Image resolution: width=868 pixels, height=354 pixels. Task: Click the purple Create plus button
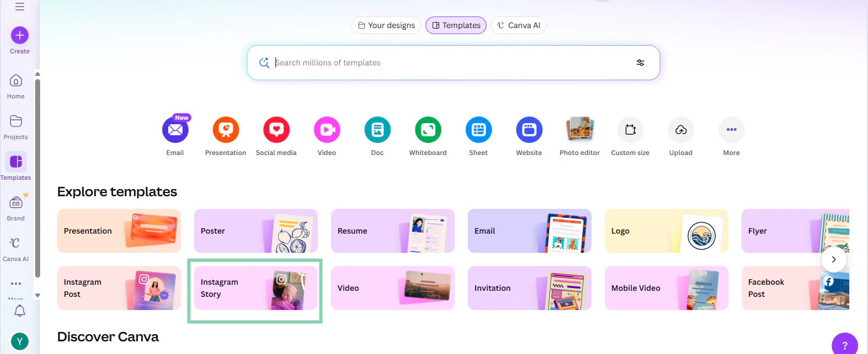pyautogui.click(x=20, y=35)
